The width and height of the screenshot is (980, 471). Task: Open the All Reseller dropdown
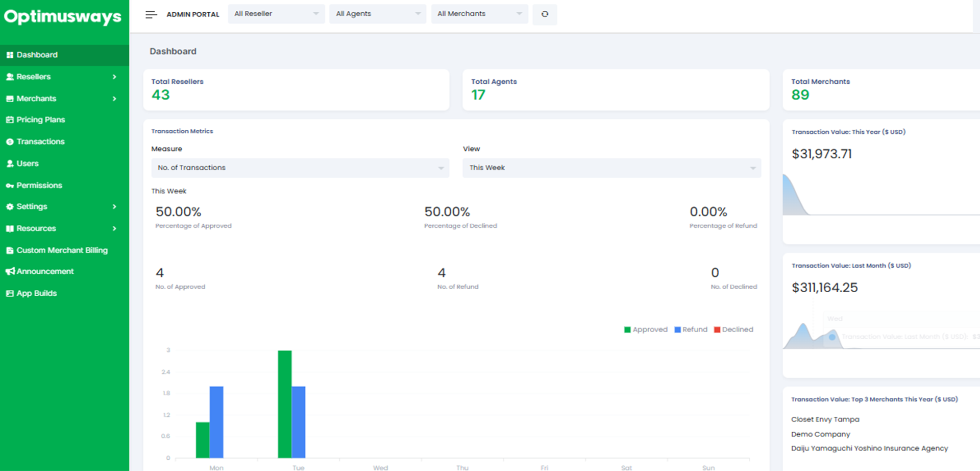pos(276,14)
